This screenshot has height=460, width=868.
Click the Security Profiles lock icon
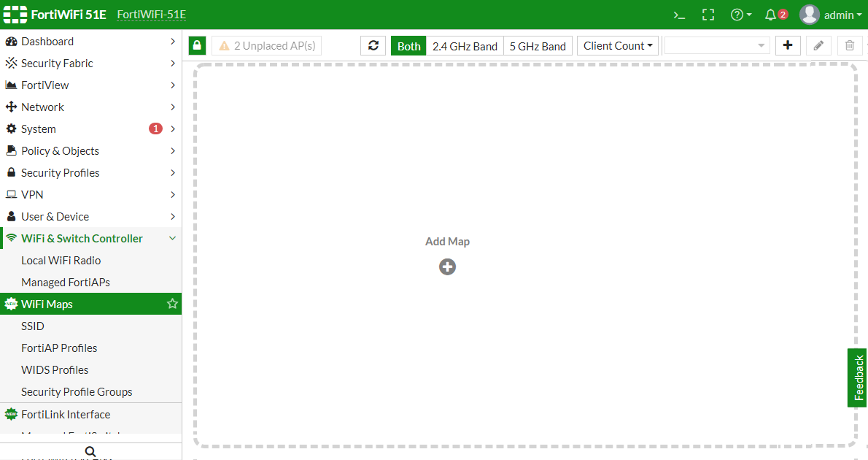click(x=11, y=172)
